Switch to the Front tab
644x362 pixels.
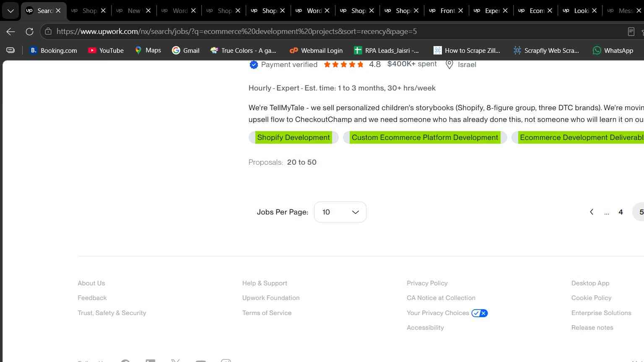445,10
